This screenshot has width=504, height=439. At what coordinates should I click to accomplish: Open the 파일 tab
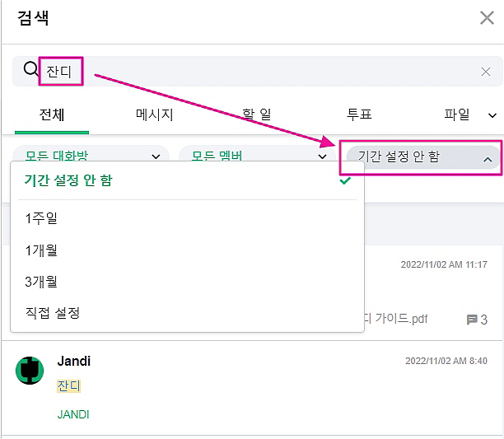[457, 115]
